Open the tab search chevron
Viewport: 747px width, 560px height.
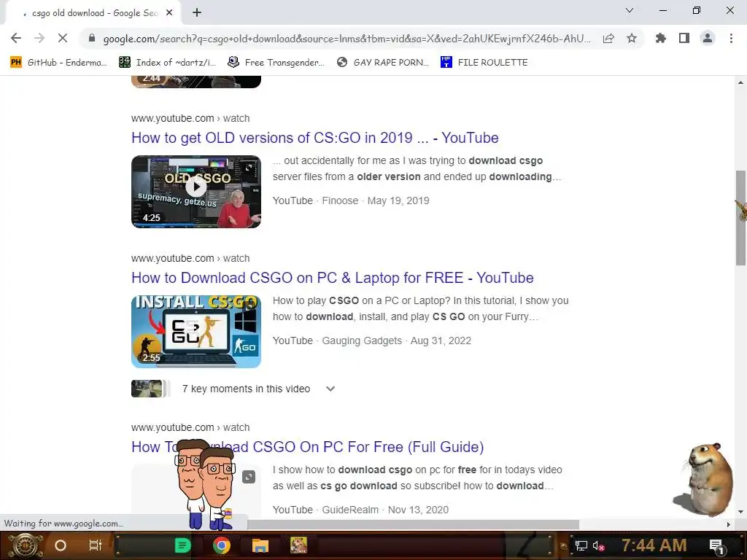(630, 10)
